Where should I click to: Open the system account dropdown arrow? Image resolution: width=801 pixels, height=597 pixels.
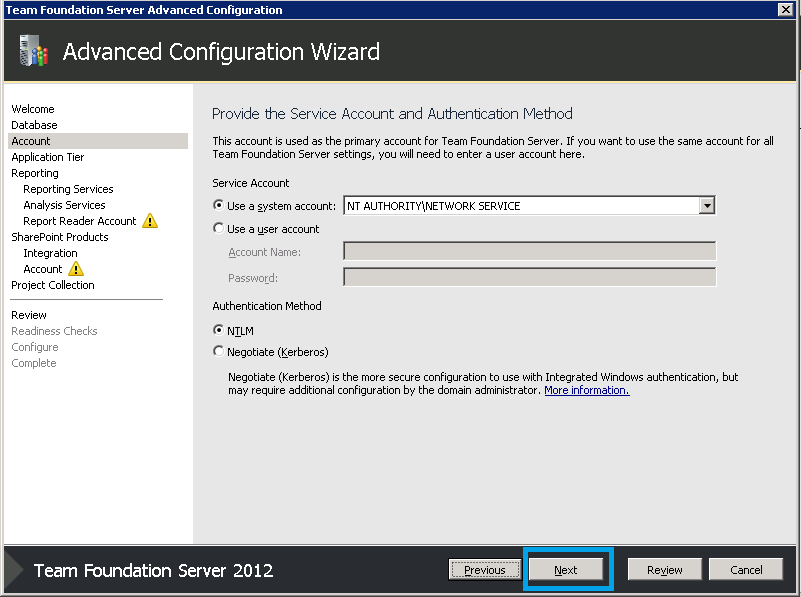click(707, 206)
